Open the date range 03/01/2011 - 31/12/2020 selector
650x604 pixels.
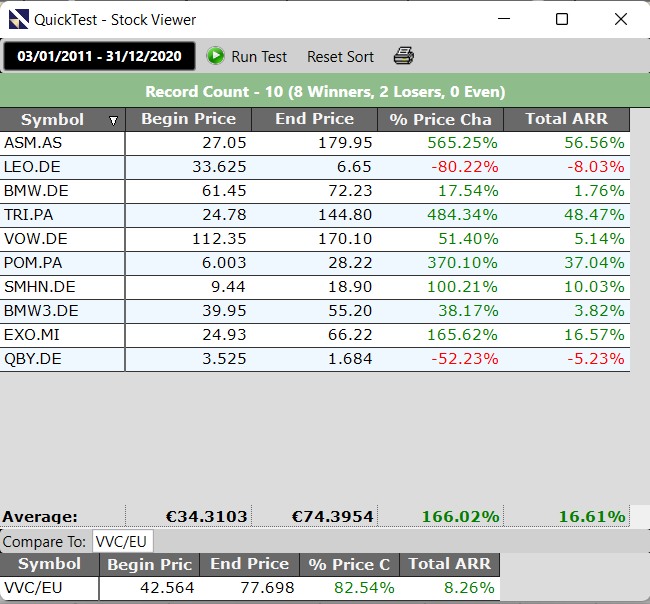coord(99,56)
